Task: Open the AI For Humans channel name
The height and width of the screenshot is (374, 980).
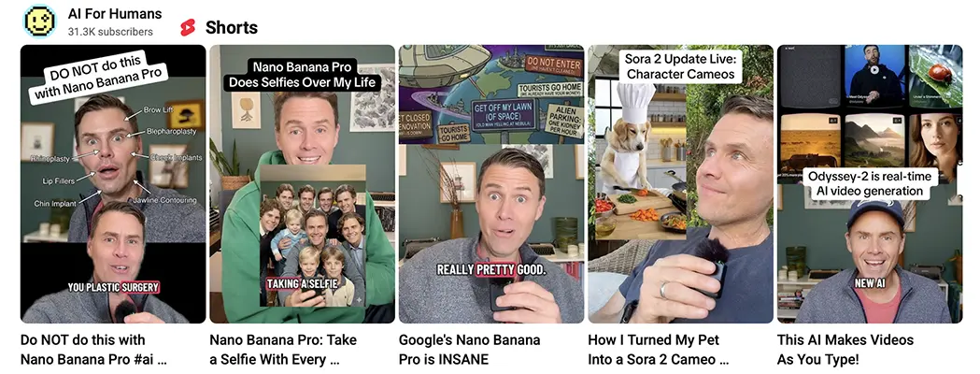Action: (x=115, y=14)
